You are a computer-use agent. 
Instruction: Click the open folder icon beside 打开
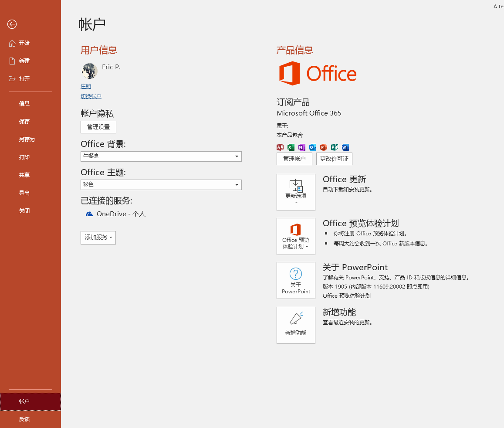(12, 79)
